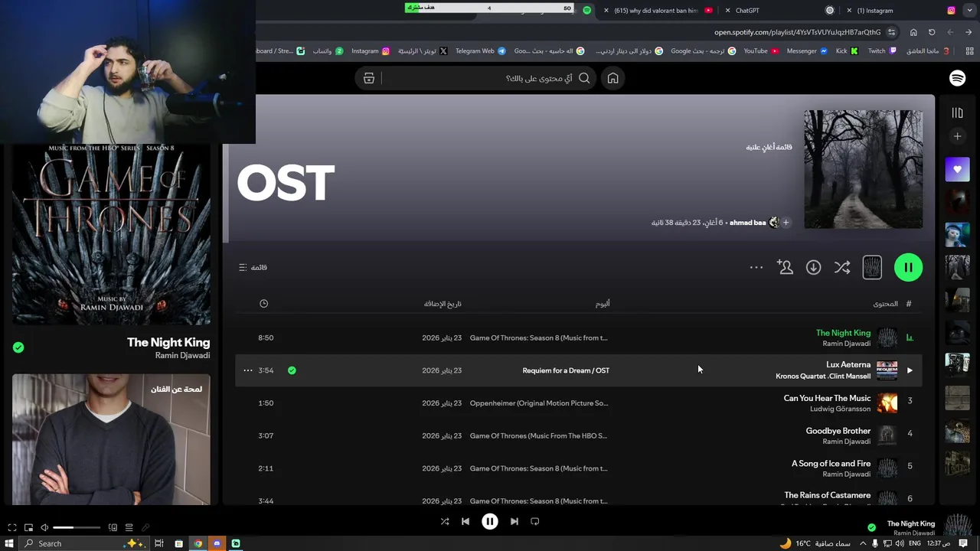Adjust the volume slider
The image size is (980, 551).
77,527
